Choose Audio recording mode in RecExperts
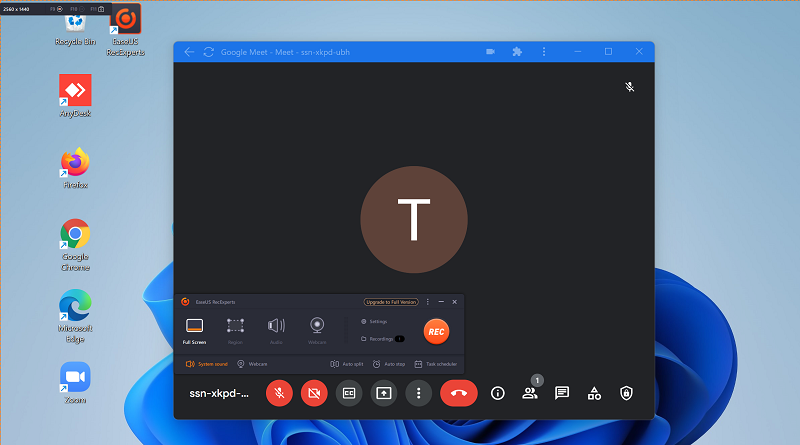Viewport: 800px width, 445px height. 276,331
